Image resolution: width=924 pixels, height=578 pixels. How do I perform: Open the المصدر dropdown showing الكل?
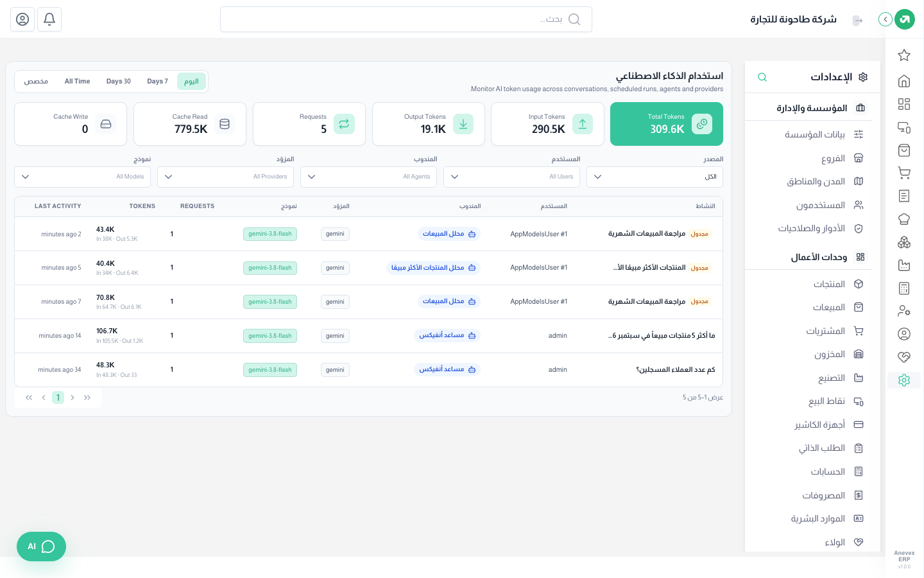654,177
